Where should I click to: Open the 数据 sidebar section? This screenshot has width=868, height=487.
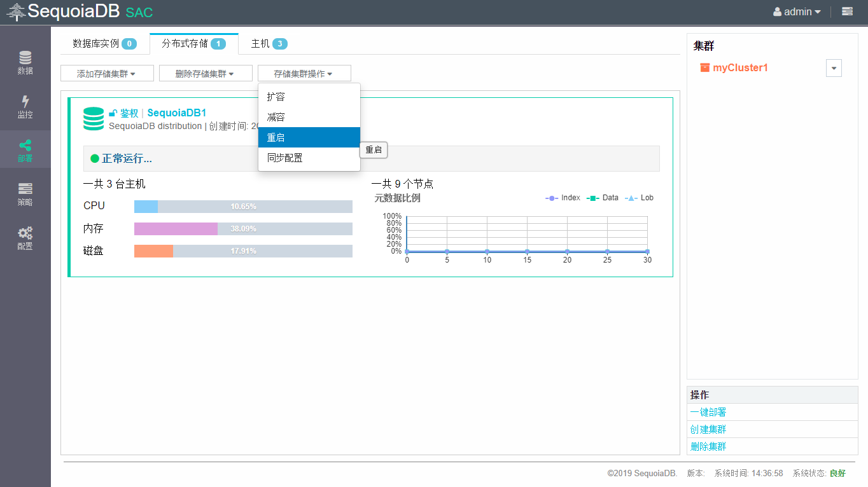25,62
